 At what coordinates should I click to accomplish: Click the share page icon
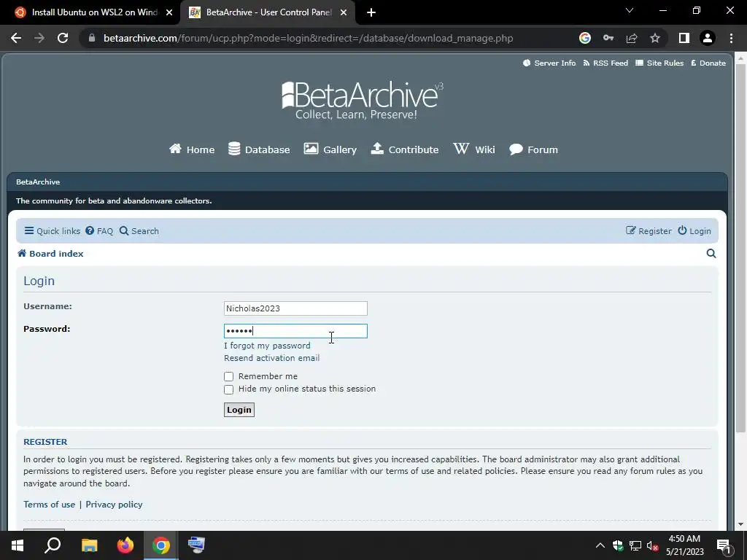coord(632,38)
